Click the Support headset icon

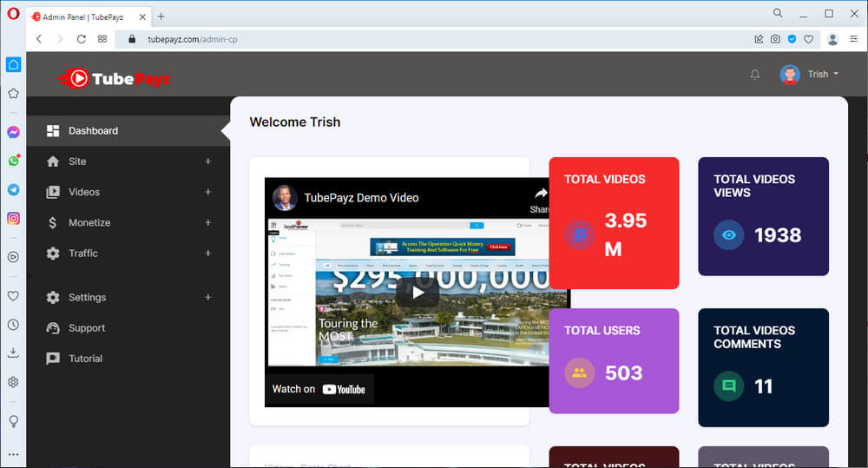tap(53, 328)
